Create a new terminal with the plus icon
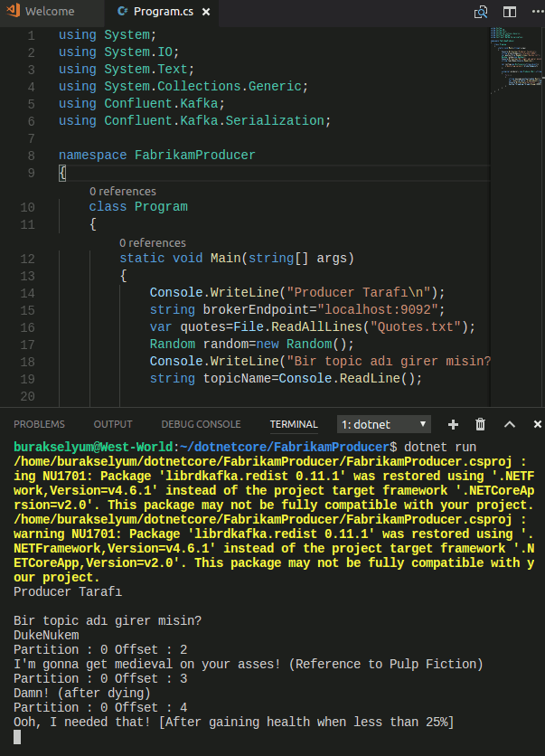Image resolution: width=545 pixels, height=756 pixels. coord(452,424)
